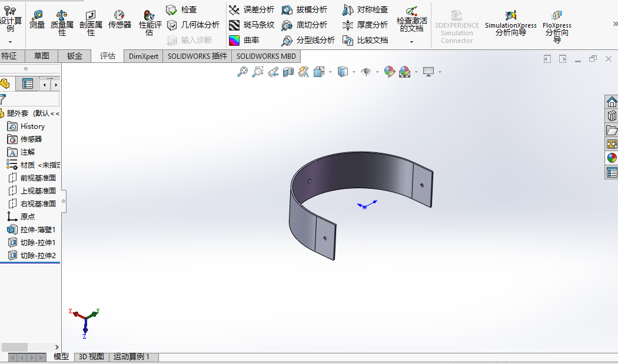Launch FloXpress 分析向导
The height and width of the screenshot is (364, 618).
(557, 26)
